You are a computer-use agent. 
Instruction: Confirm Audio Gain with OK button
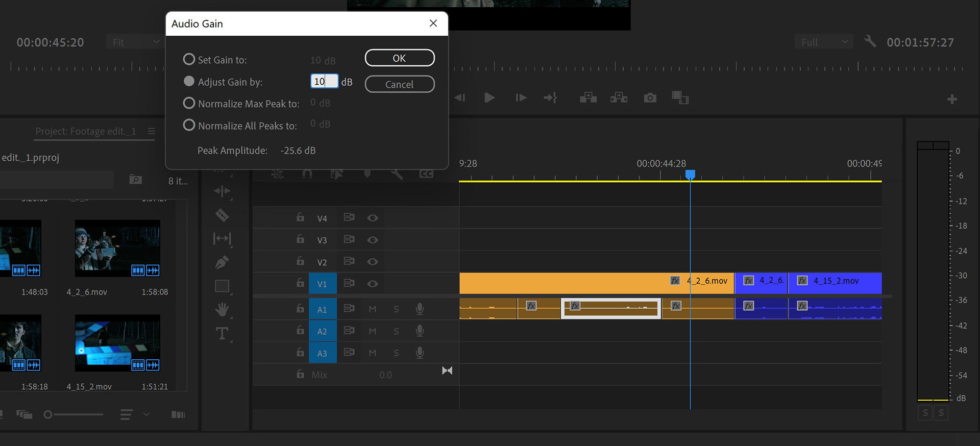(400, 58)
